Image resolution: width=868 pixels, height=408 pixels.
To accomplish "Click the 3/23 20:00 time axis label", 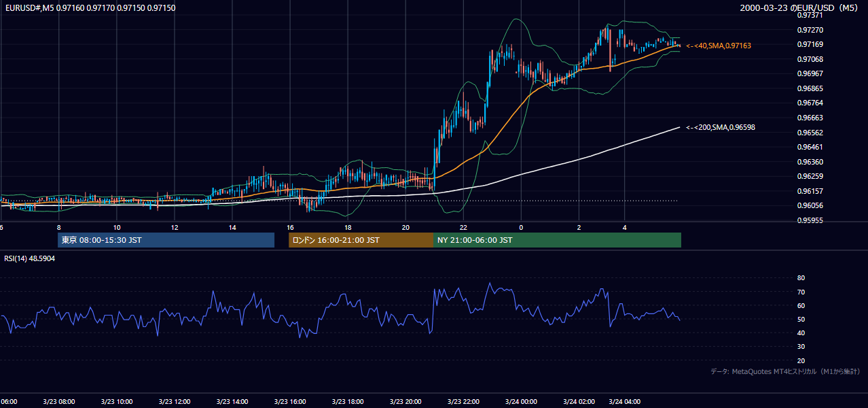I will coord(405,401).
